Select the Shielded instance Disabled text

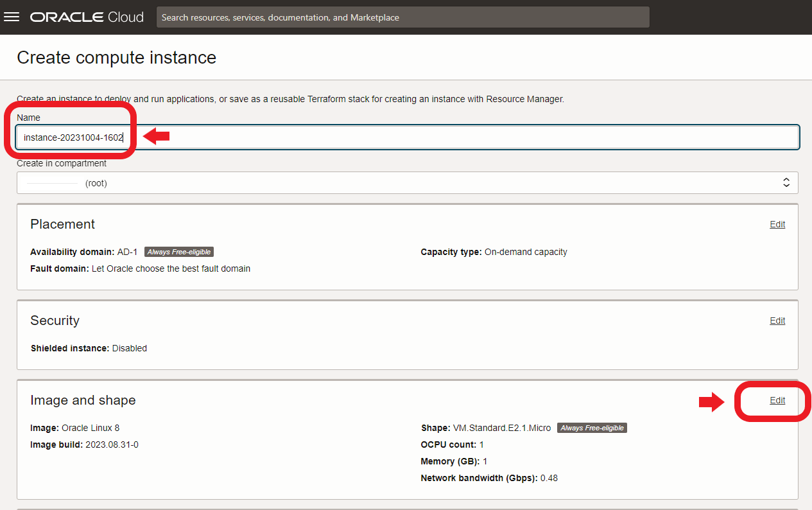(x=129, y=348)
